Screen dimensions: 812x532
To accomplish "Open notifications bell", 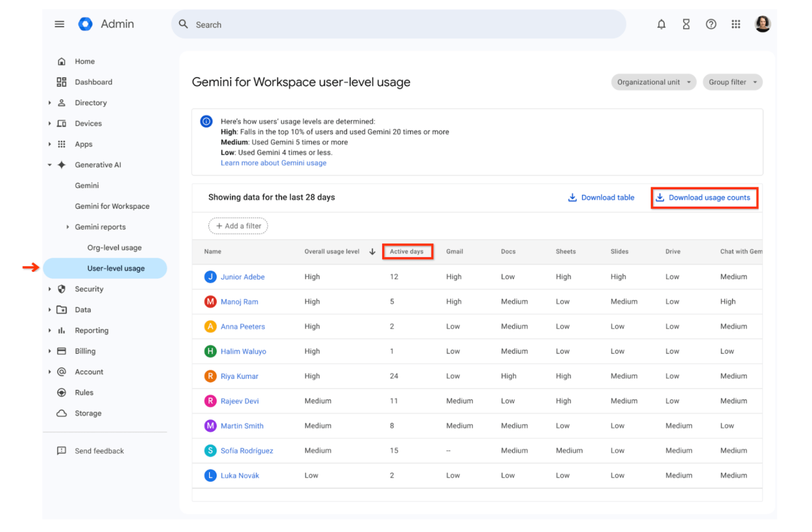I will click(x=661, y=24).
